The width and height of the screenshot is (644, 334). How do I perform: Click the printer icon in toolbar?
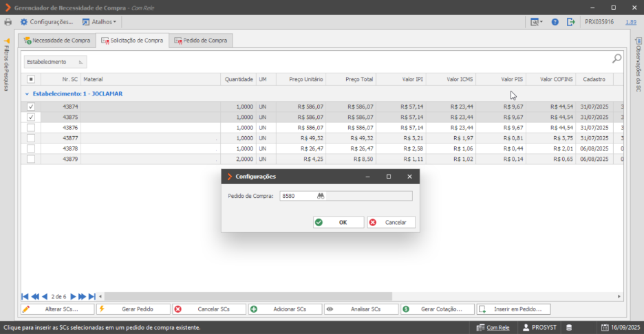pyautogui.click(x=8, y=22)
